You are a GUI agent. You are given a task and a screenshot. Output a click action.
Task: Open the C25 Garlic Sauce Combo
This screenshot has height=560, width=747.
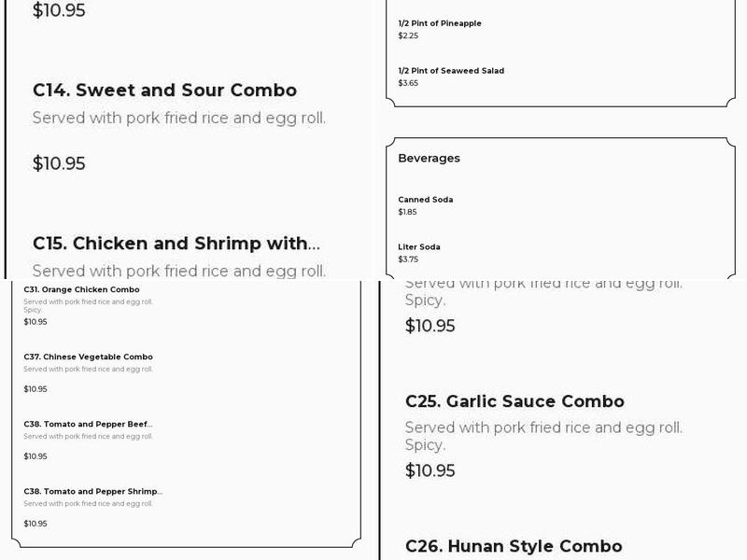pos(514,401)
